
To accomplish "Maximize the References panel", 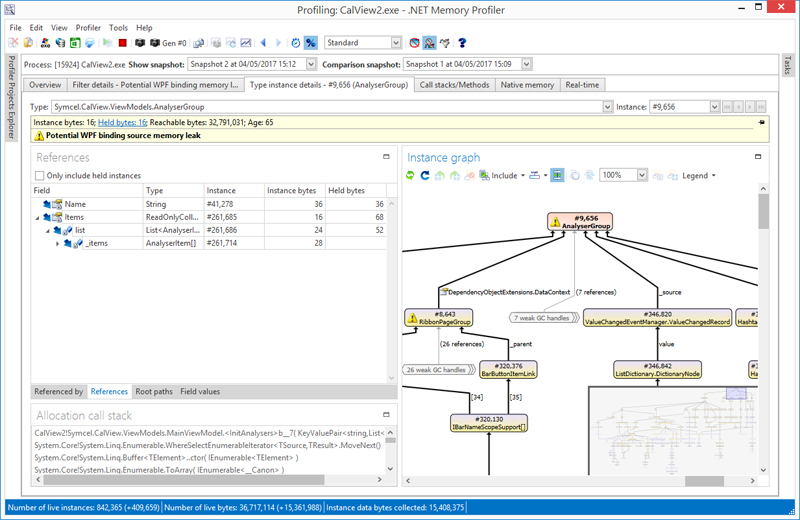I will click(x=386, y=157).
